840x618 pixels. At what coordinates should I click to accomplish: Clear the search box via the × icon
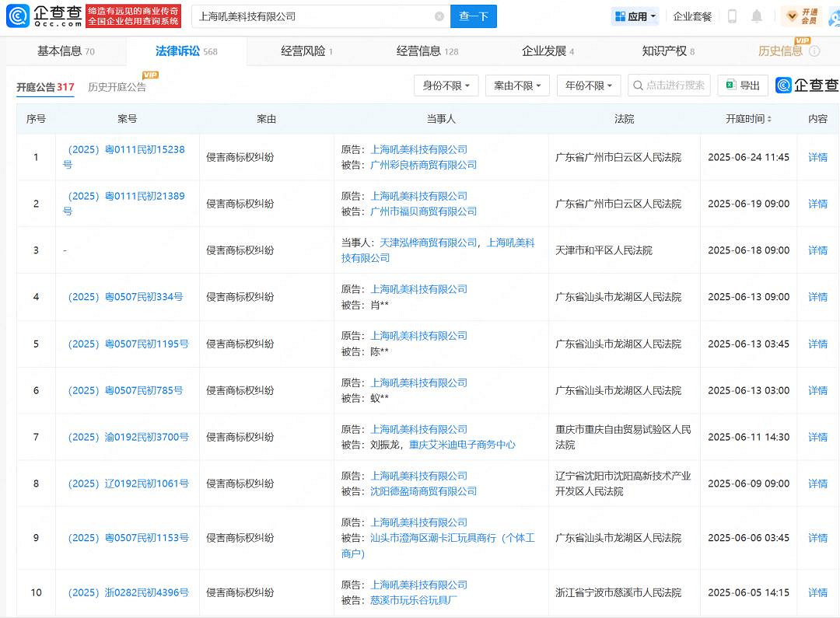pos(440,16)
